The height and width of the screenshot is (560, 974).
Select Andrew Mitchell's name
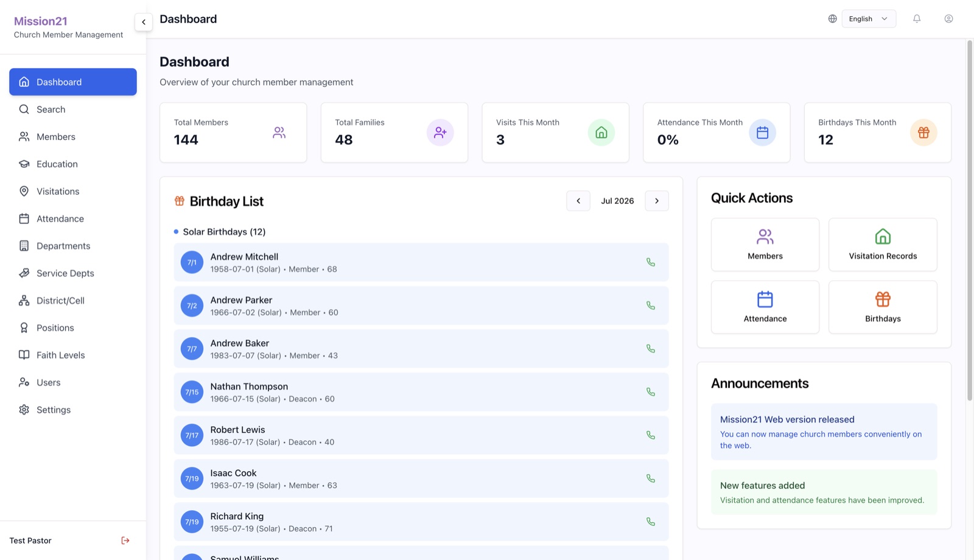(x=244, y=257)
